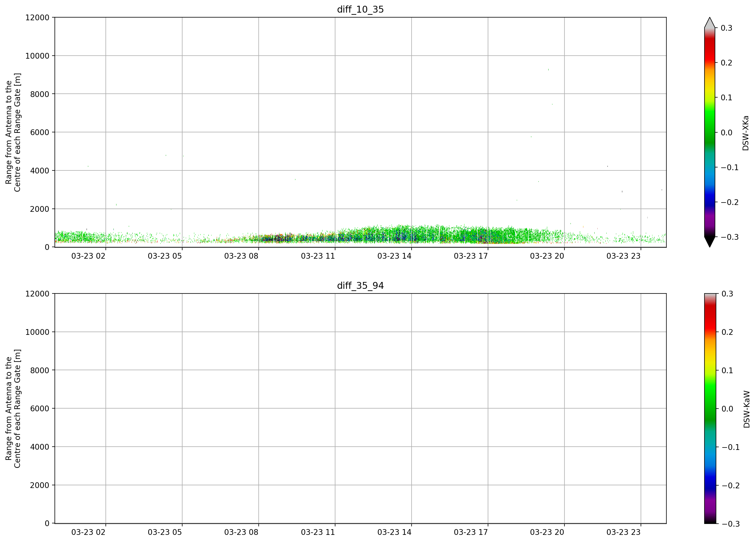The image size is (756, 542).
Task: Click the 2000 y-tick in bottom plot
Action: click(x=40, y=485)
